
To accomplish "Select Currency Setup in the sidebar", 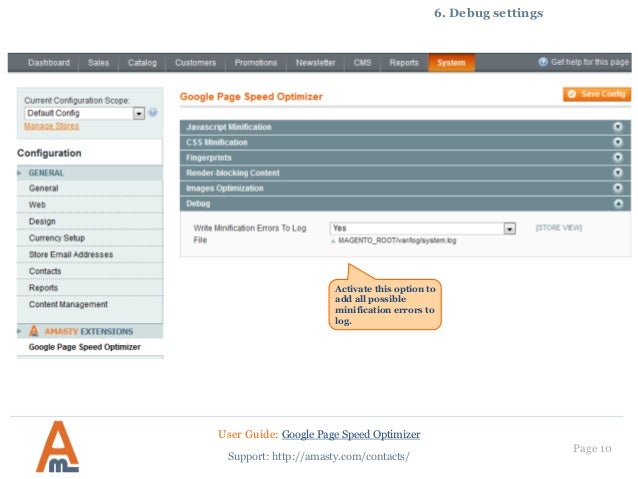I will click(x=90, y=238).
